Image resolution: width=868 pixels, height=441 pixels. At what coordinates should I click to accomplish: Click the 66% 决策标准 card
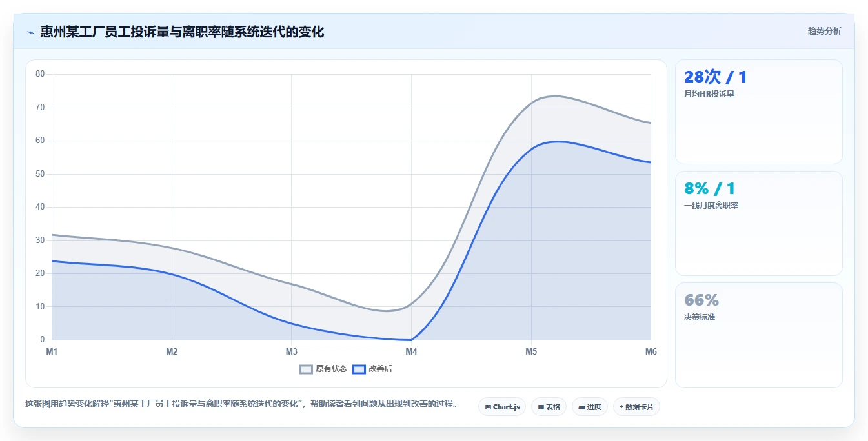[759, 335]
